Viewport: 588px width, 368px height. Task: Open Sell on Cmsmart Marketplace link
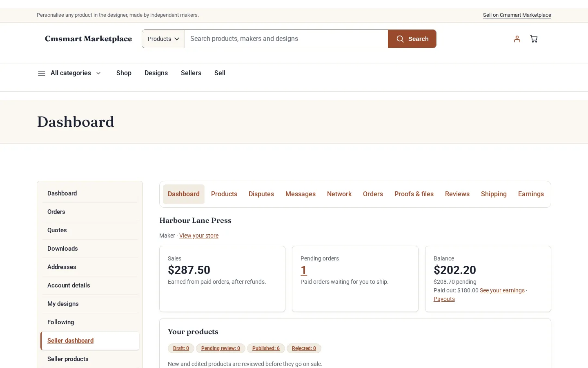pos(517,15)
